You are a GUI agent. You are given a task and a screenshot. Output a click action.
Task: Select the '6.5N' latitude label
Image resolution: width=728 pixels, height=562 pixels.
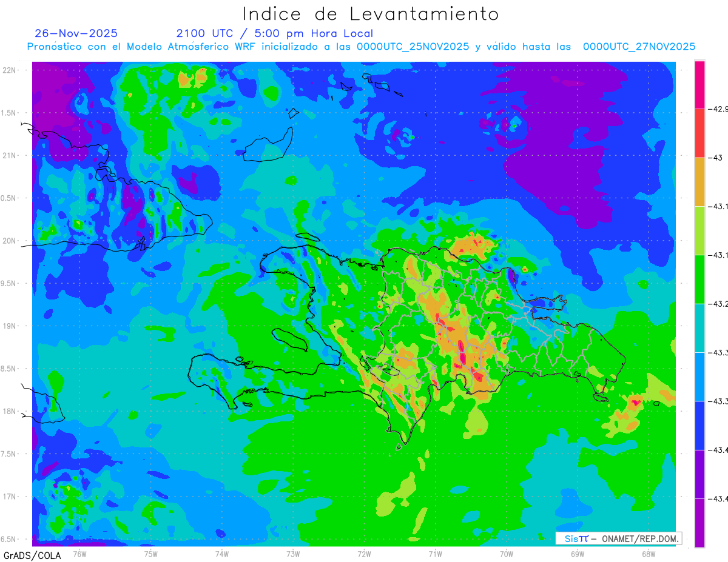click(x=7, y=540)
